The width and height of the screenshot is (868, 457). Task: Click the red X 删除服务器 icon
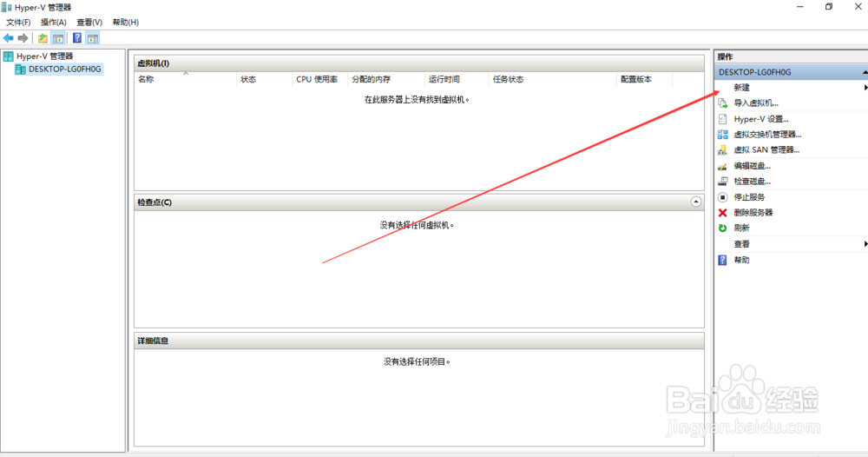coord(722,213)
